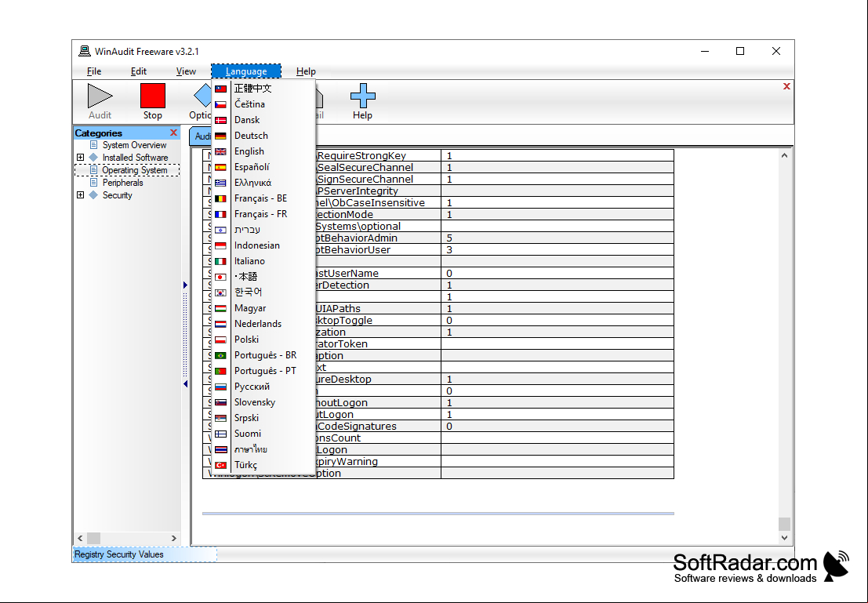
Task: Click the South Korean flag icon
Action: (x=220, y=292)
